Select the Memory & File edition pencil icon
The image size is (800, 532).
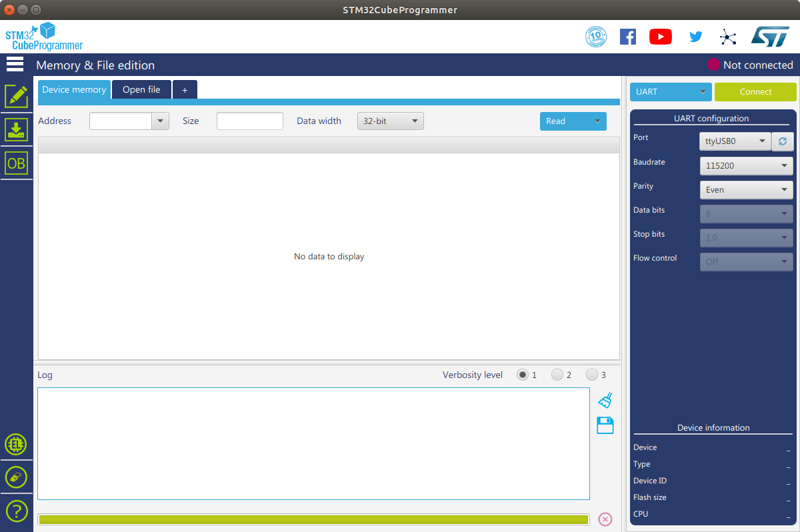(17, 96)
